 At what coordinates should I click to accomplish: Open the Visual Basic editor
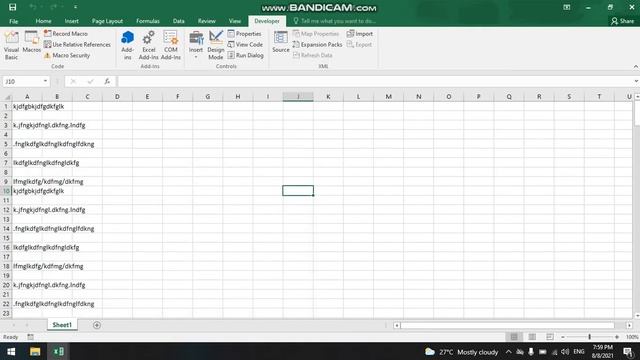11,45
